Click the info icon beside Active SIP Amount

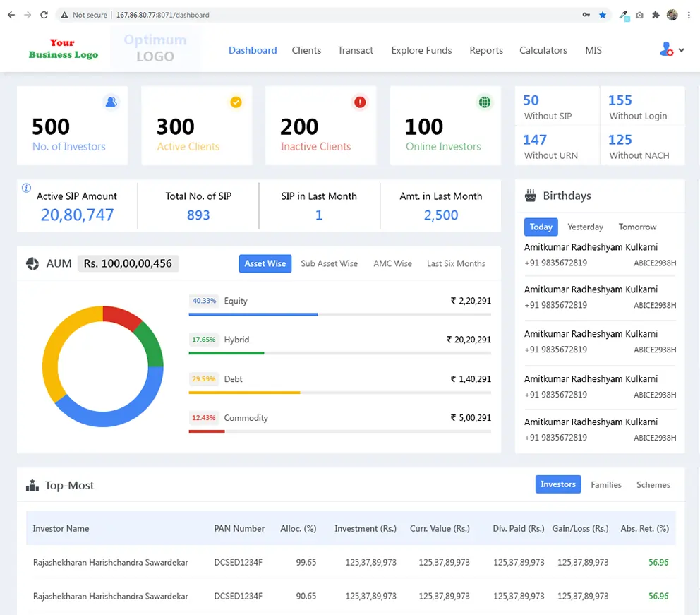(27, 188)
